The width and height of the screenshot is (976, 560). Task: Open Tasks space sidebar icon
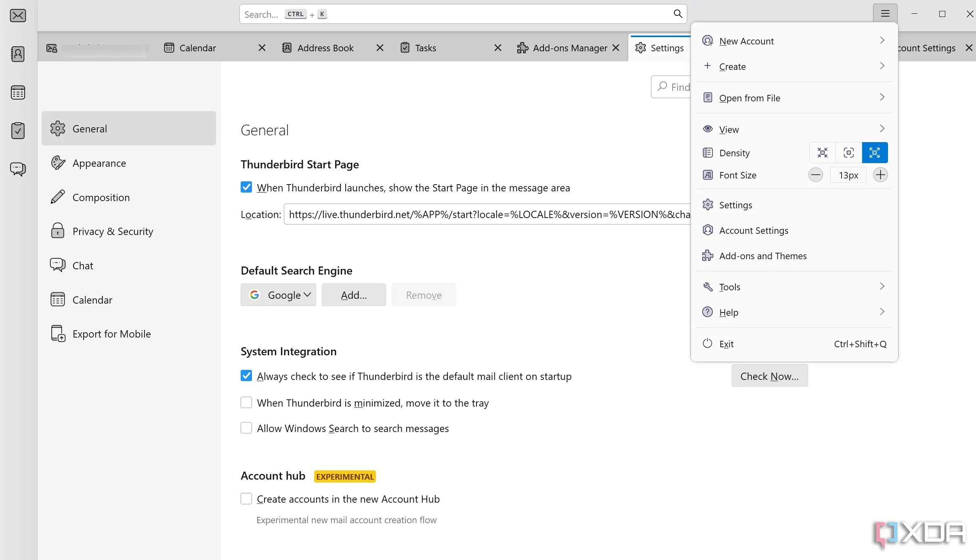pyautogui.click(x=18, y=131)
